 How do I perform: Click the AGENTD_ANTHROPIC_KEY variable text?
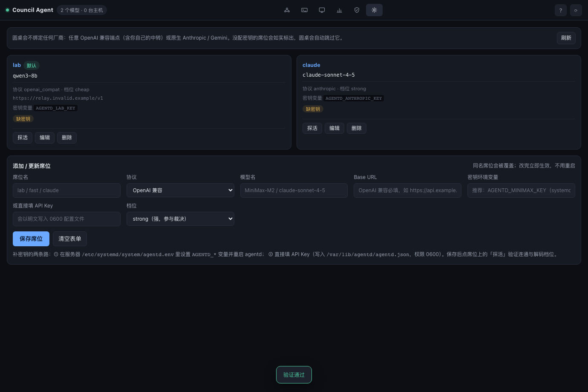click(x=354, y=98)
